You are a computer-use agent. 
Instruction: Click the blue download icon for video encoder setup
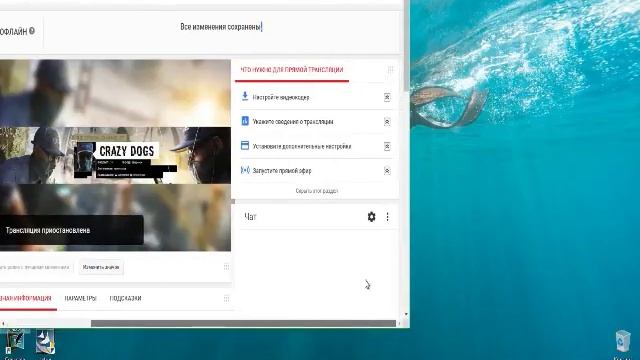pyautogui.click(x=245, y=96)
